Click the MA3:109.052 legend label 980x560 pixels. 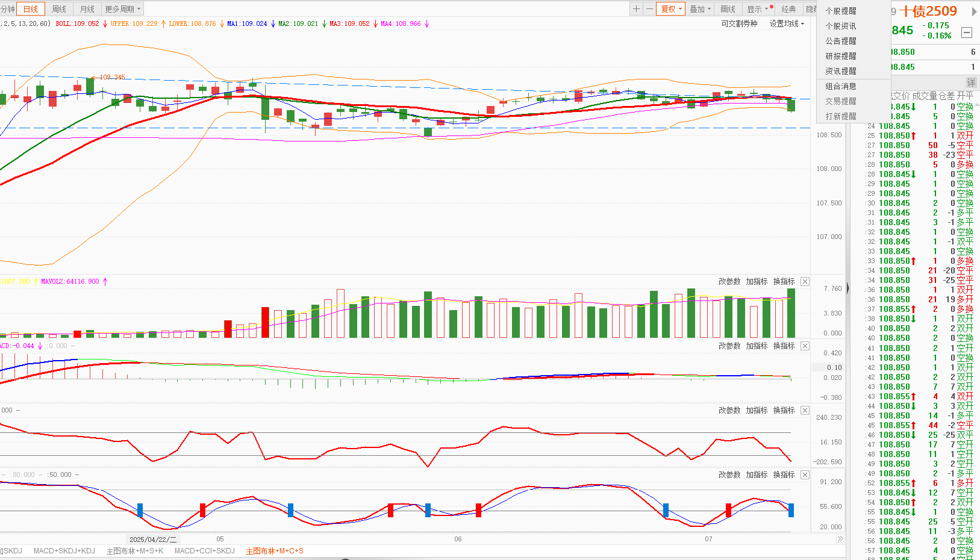349,24
